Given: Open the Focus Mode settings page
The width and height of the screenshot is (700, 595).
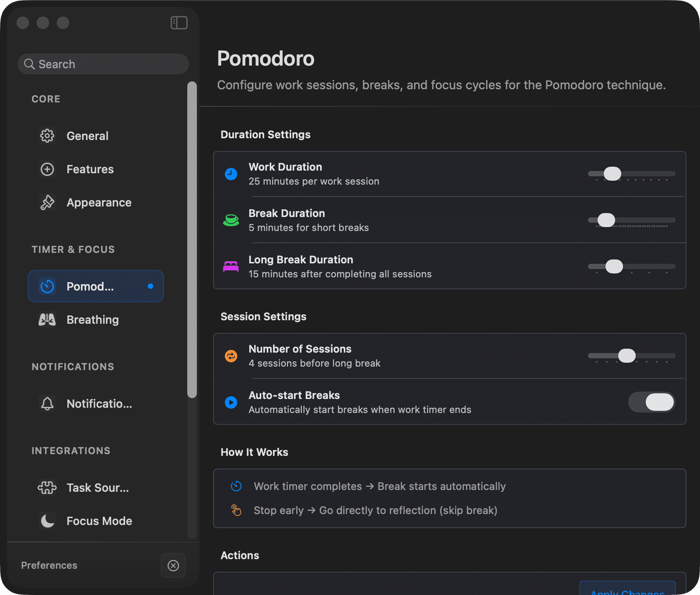Looking at the screenshot, I should pyautogui.click(x=96, y=521).
